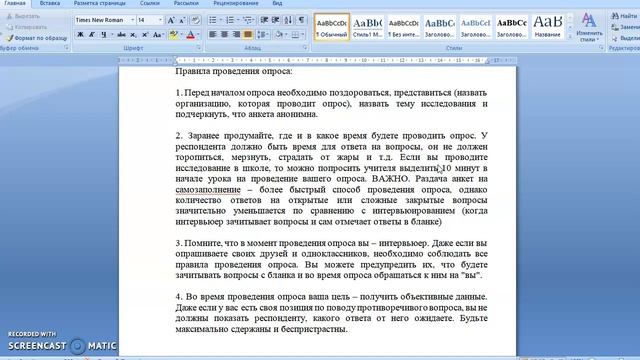Viewport: 640px width, 360px height.
Task: Click the Grow Font icon
Action: click(171, 20)
